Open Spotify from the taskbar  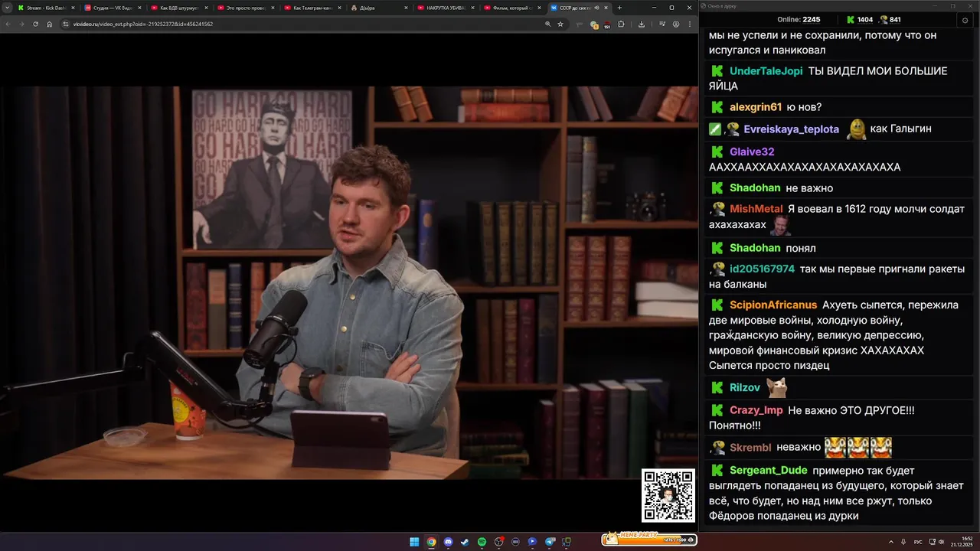[482, 542]
